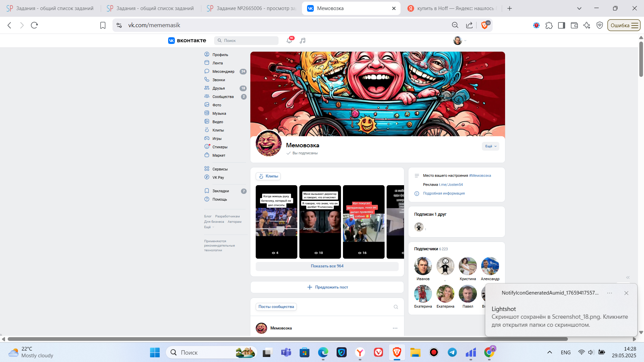Screen dimensions: 644x362
Task: Click the Видео sidebar icon
Action: [207, 121]
